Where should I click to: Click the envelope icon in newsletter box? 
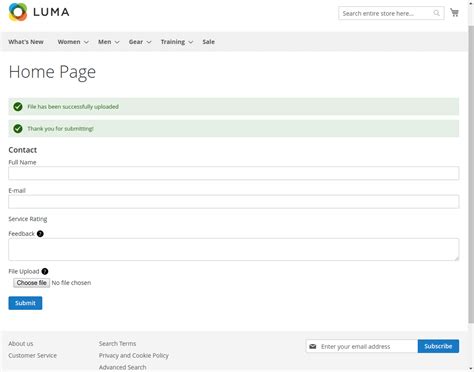tap(313, 346)
